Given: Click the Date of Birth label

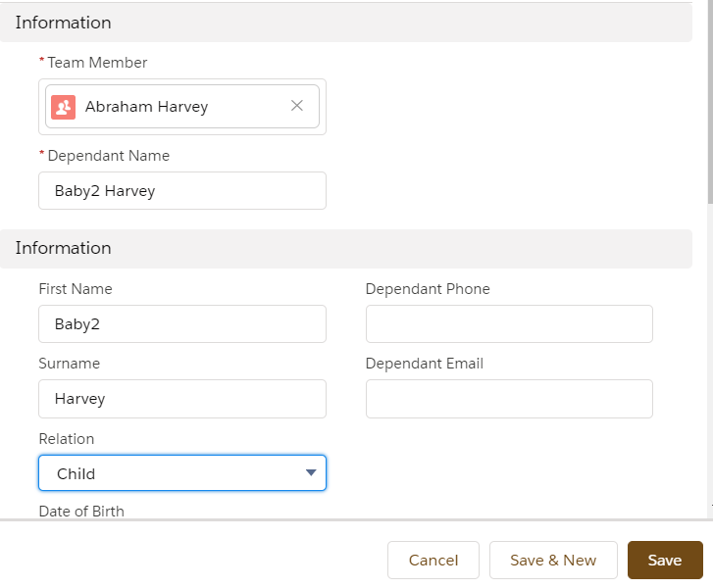Looking at the screenshot, I should pos(81,511).
